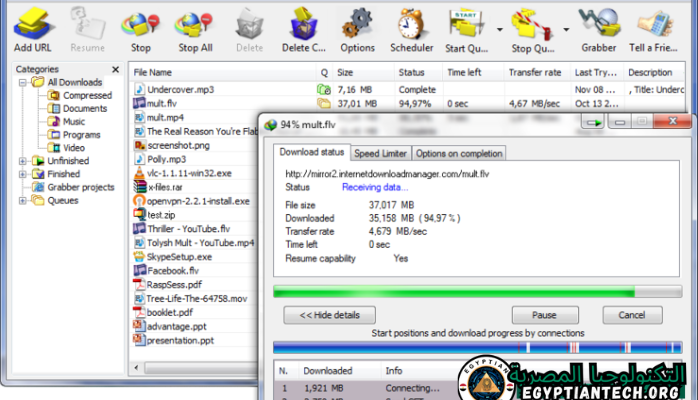Select the Facebook.flv file row
This screenshot has height=400, width=698.
(x=195, y=271)
